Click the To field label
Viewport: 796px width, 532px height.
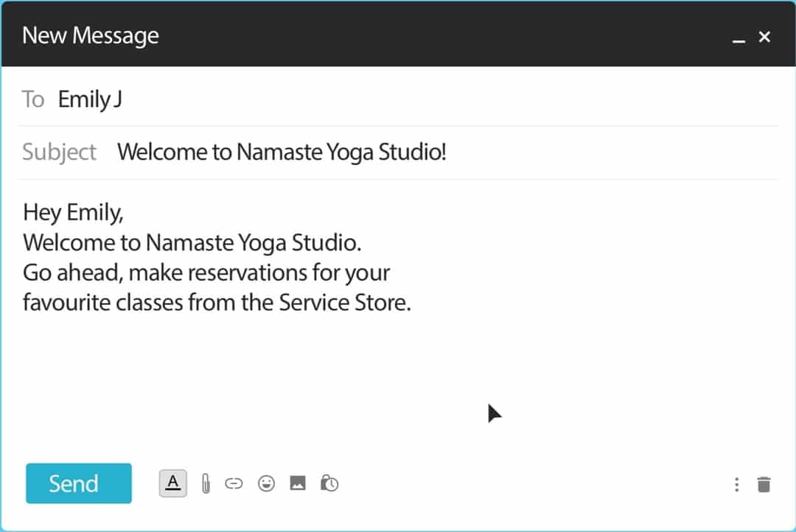tap(33, 99)
